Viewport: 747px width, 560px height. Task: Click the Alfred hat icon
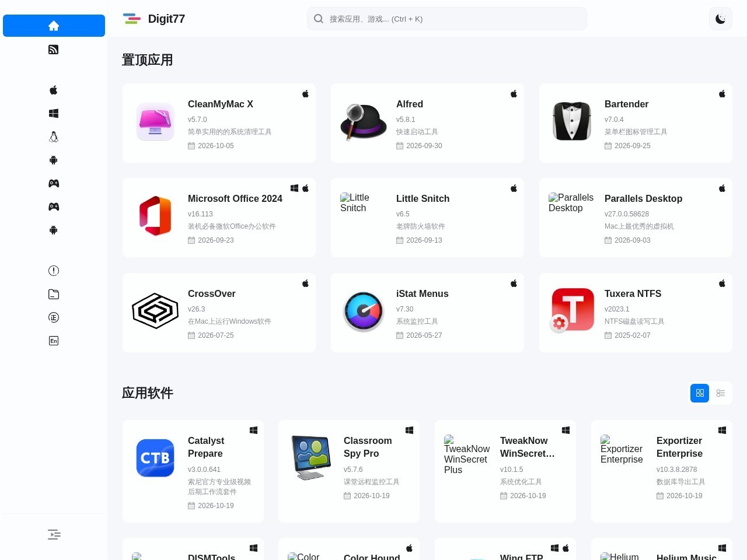pos(364,122)
